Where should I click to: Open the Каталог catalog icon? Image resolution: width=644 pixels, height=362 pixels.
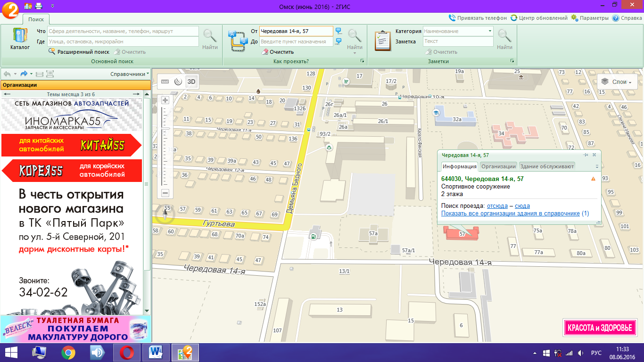(x=20, y=39)
